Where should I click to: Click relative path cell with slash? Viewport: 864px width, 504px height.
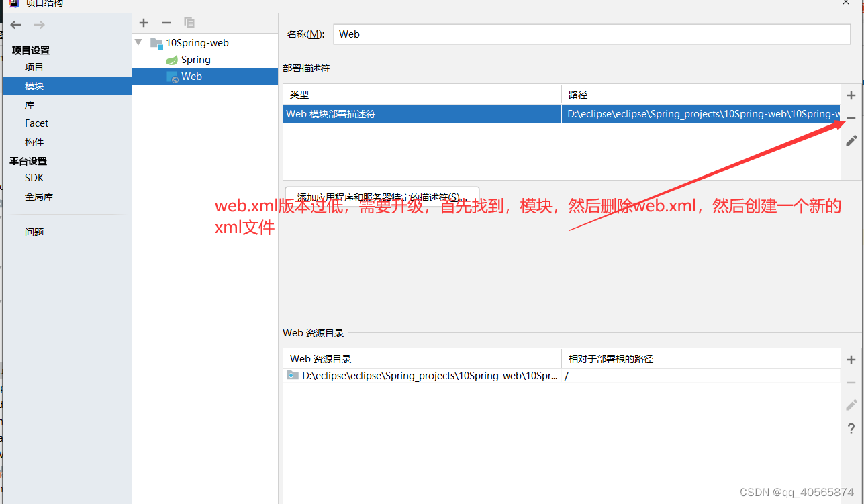pos(701,376)
